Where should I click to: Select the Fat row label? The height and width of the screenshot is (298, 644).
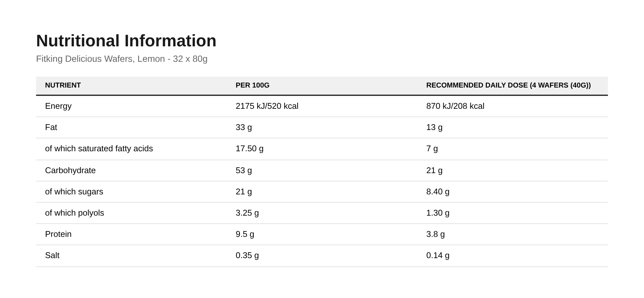click(51, 127)
